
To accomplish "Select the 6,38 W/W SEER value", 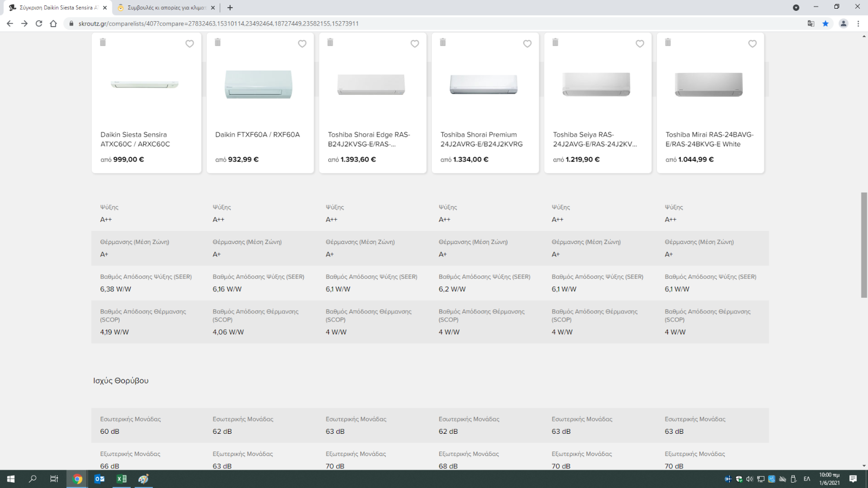I will click(x=116, y=289).
